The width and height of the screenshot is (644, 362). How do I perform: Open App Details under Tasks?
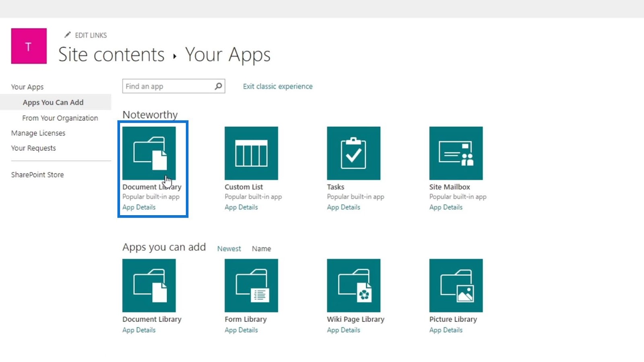click(x=343, y=207)
